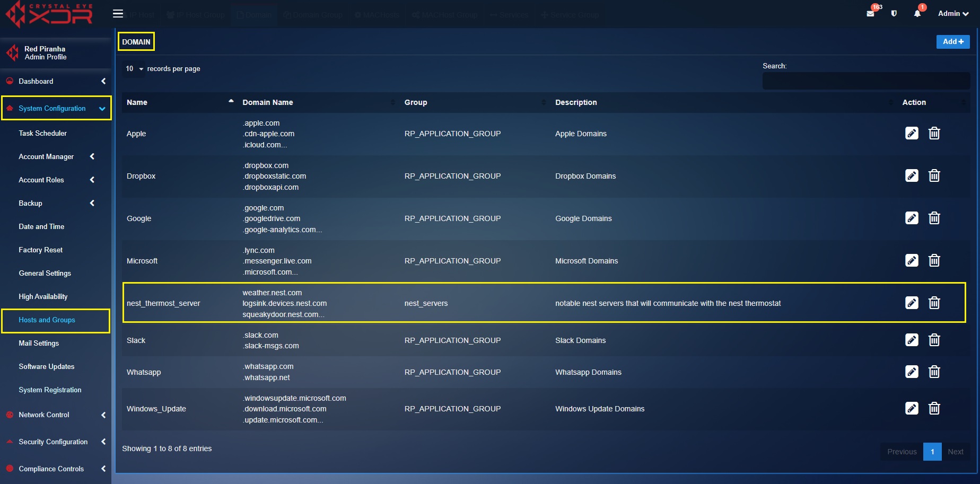Open Factory Reset page

point(40,250)
